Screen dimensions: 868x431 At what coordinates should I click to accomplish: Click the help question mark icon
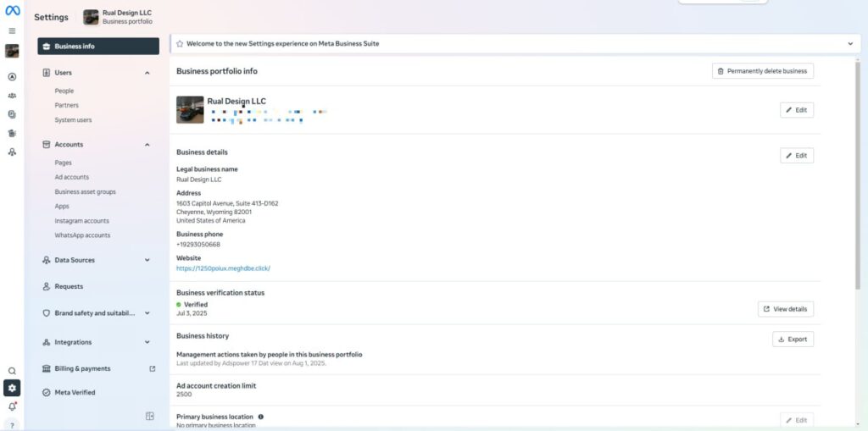pyautogui.click(x=12, y=425)
